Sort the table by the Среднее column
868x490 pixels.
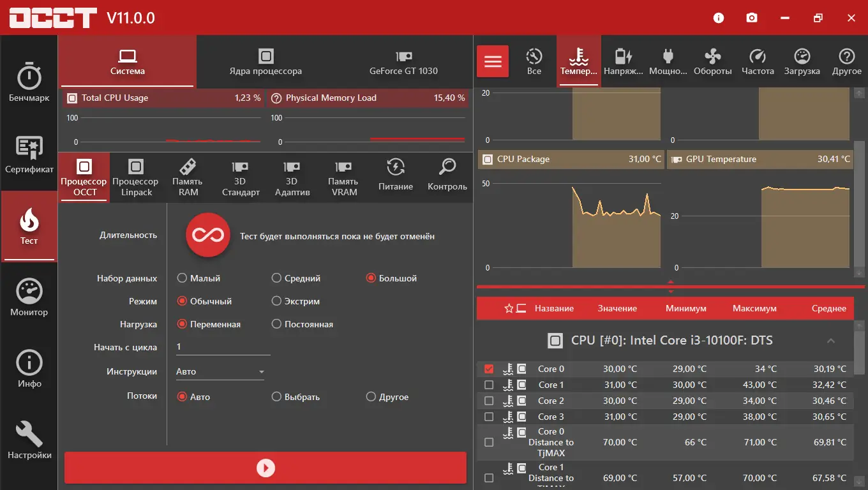pos(829,309)
